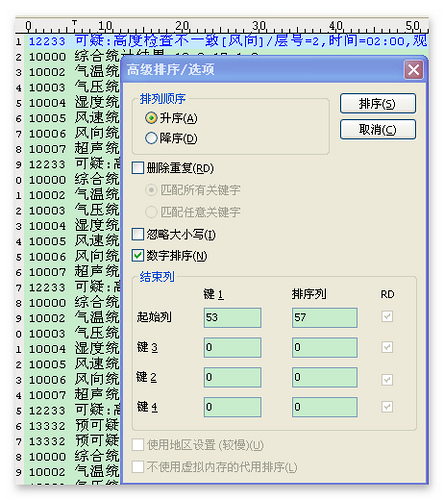The width and height of the screenshot is (444, 500).
Task: Tick the 使用地区设置 (较慢)(U) checkbox
Action: coord(138,445)
